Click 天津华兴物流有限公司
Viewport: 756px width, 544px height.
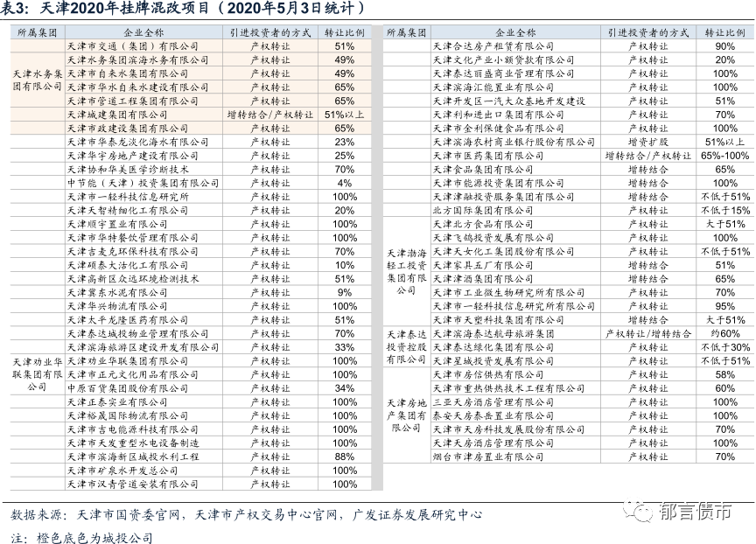pyautogui.click(x=117, y=306)
